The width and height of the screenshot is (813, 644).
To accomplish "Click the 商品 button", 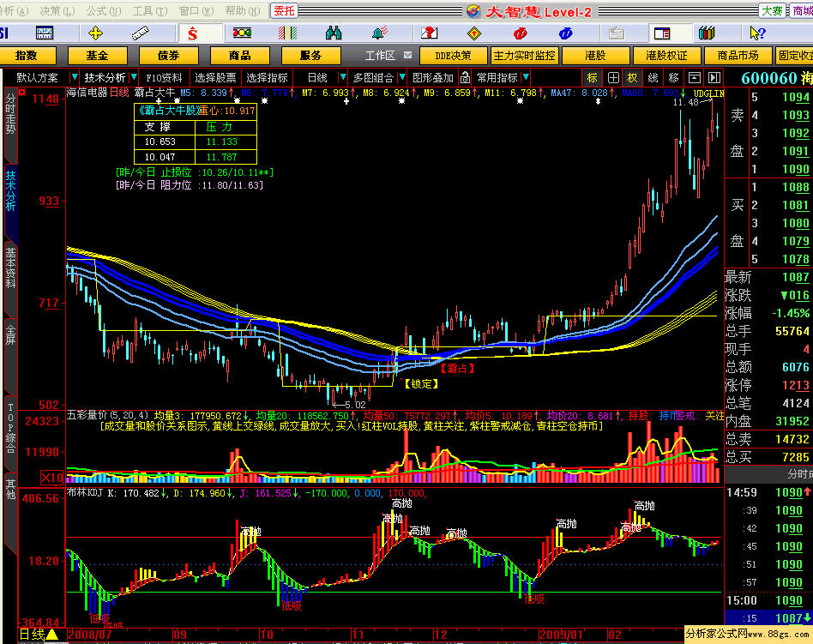I will (239, 56).
